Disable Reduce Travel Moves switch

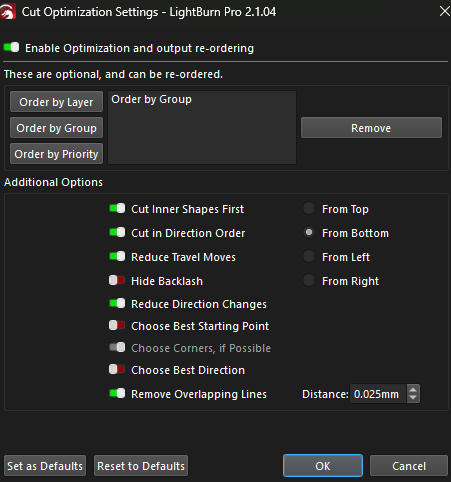click(117, 257)
